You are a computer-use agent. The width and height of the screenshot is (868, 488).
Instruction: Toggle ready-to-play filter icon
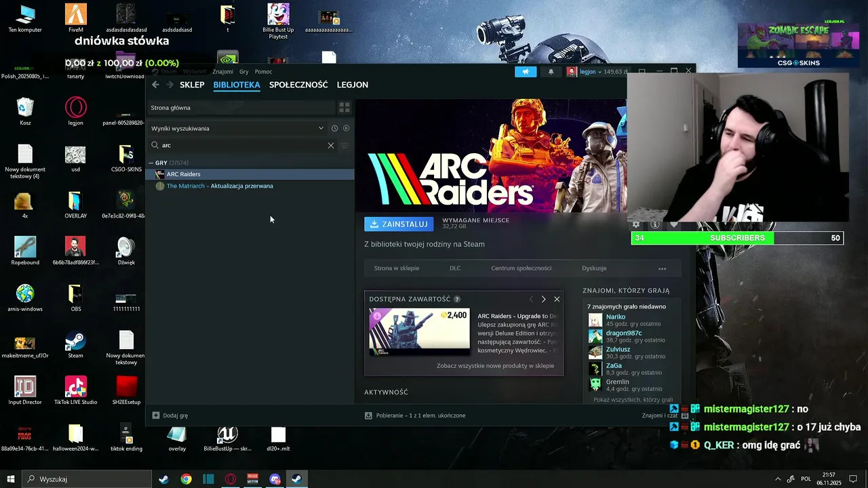[346, 128]
